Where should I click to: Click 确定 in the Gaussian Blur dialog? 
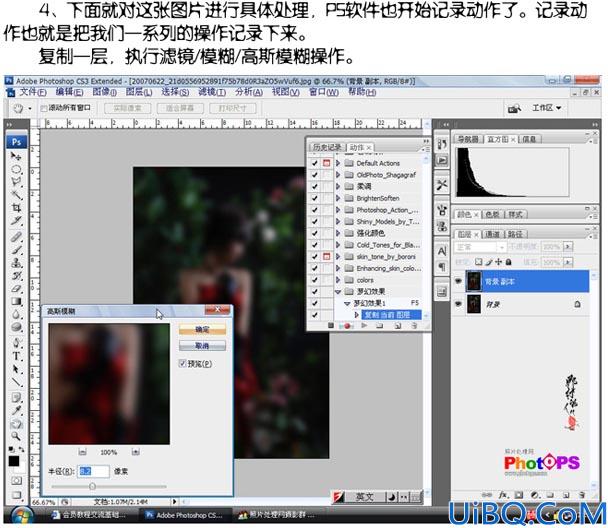point(202,330)
